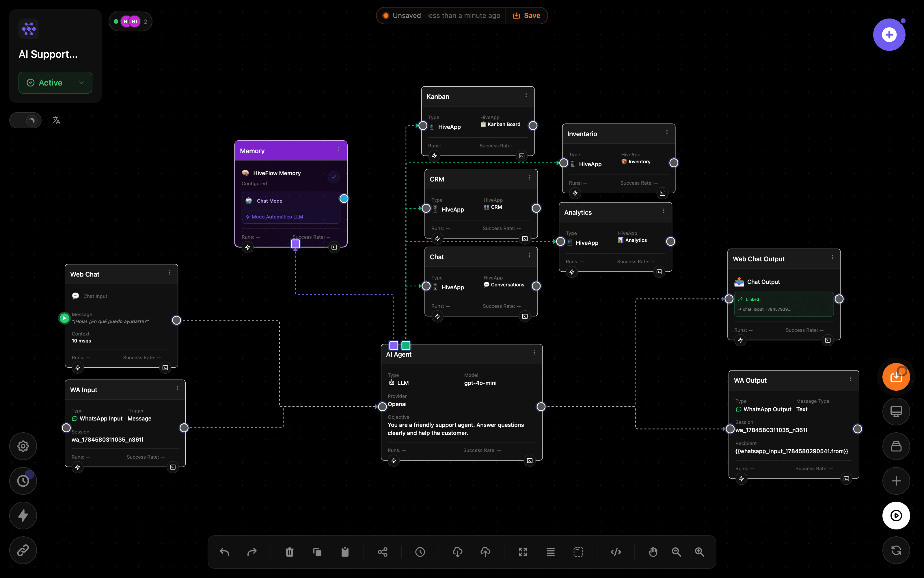Click AI Agent purple memory port

394,346
